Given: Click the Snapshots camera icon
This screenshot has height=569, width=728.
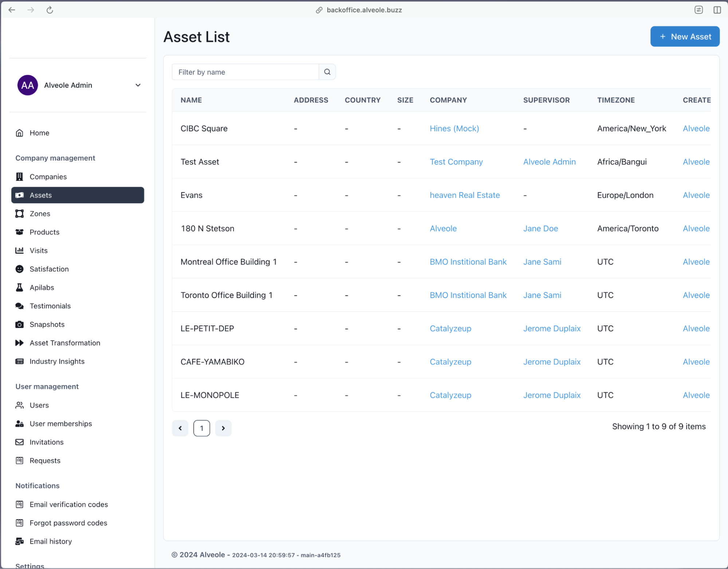Looking at the screenshot, I should 20,324.
